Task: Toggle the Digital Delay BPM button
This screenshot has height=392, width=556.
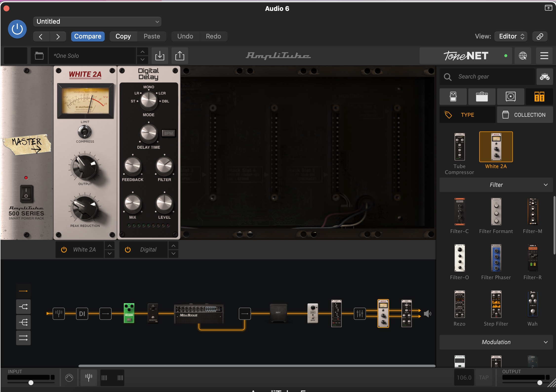Action: click(x=169, y=133)
